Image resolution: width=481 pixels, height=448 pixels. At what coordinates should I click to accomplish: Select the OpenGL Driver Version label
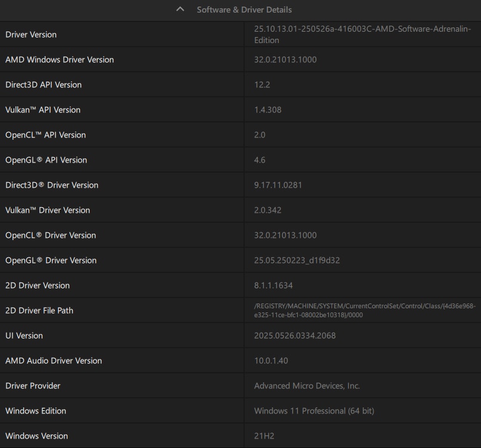[51, 260]
